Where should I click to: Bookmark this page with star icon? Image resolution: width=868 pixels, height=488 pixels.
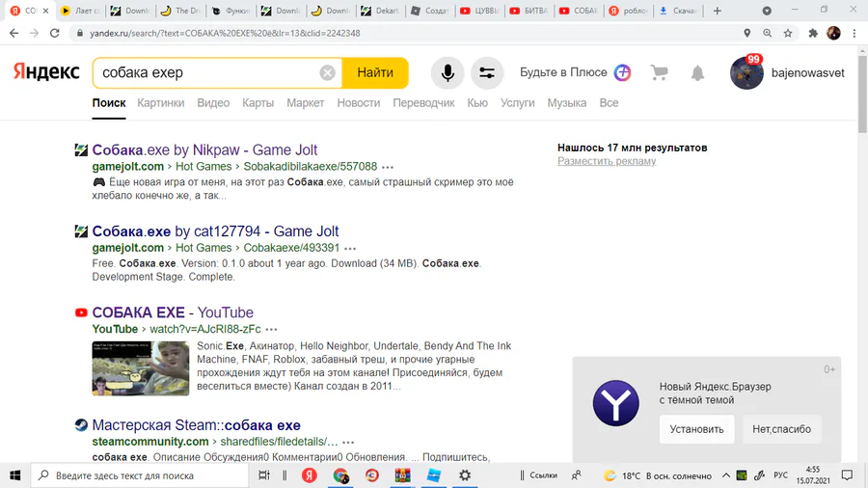tap(788, 33)
